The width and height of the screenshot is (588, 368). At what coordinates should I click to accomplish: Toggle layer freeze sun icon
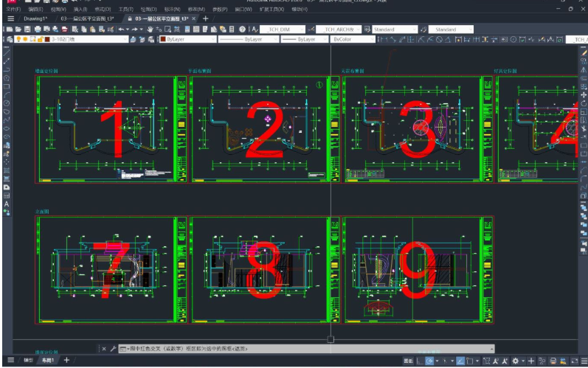(25, 39)
